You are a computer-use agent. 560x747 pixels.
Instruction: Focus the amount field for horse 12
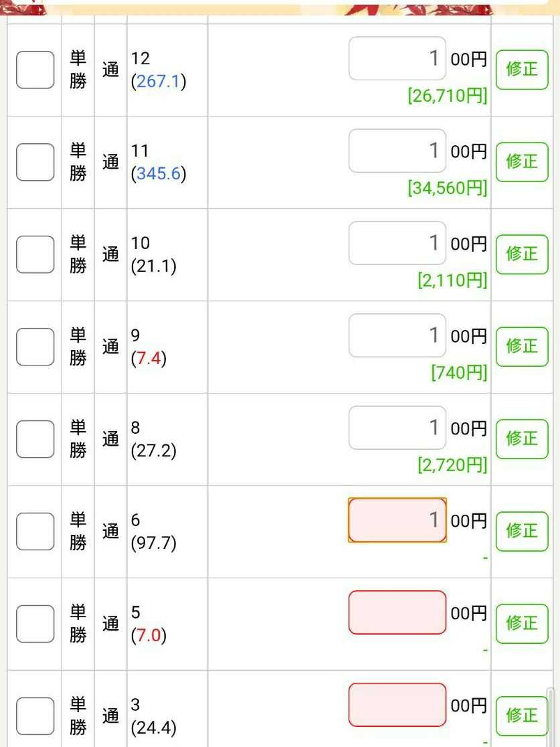[x=397, y=59]
